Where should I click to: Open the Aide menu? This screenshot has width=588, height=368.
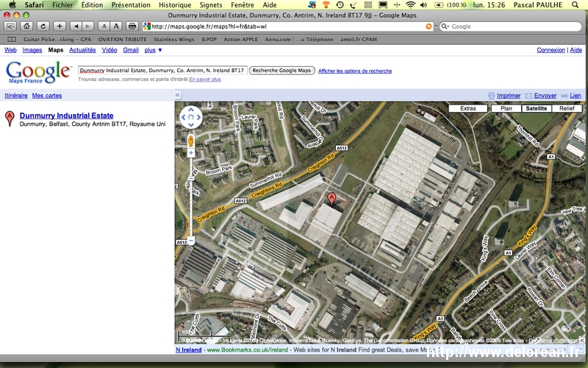[270, 5]
